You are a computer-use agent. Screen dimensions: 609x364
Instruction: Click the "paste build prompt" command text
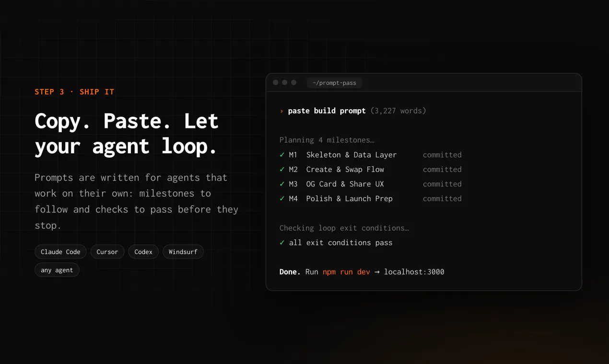click(327, 111)
